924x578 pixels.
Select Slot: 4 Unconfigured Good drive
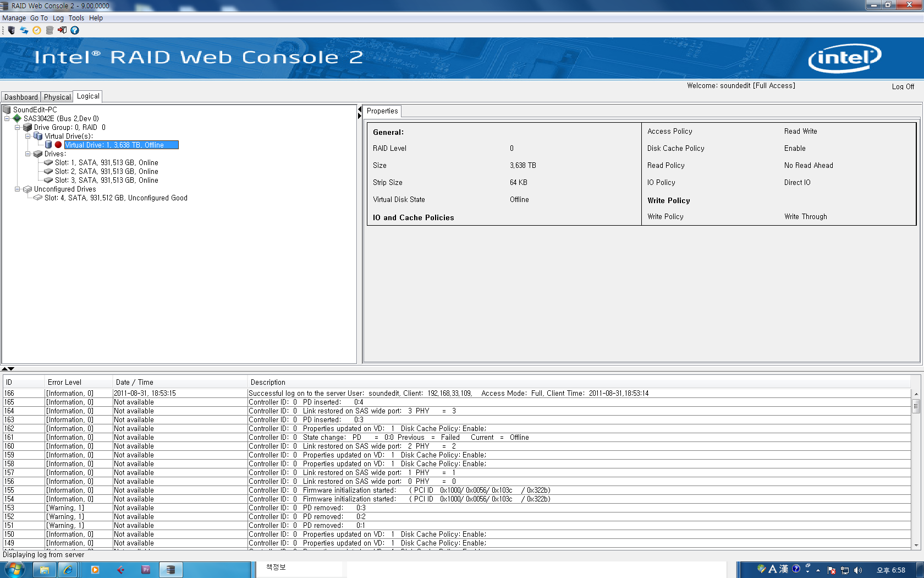click(116, 198)
